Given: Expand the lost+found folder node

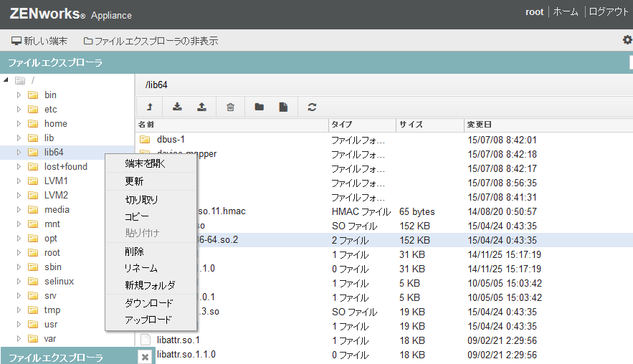Looking at the screenshot, I should coord(19,166).
